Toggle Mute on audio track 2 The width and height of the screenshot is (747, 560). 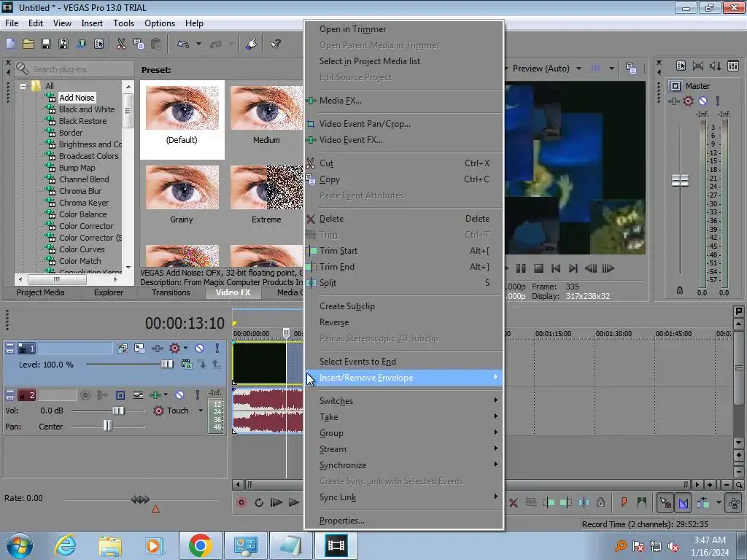(179, 395)
